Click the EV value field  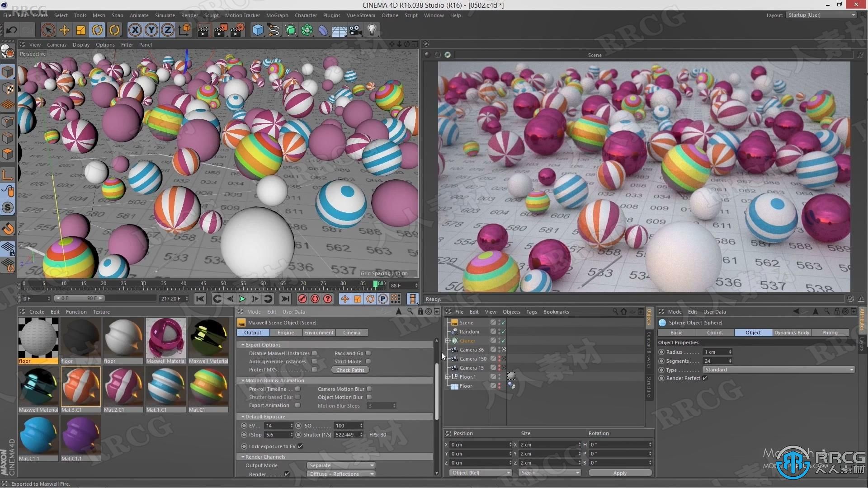tap(279, 426)
